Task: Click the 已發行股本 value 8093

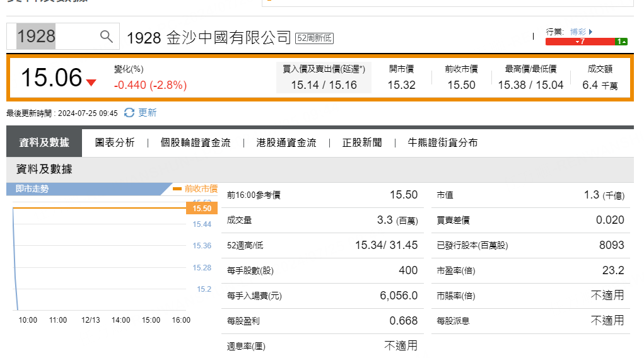Action: point(612,245)
